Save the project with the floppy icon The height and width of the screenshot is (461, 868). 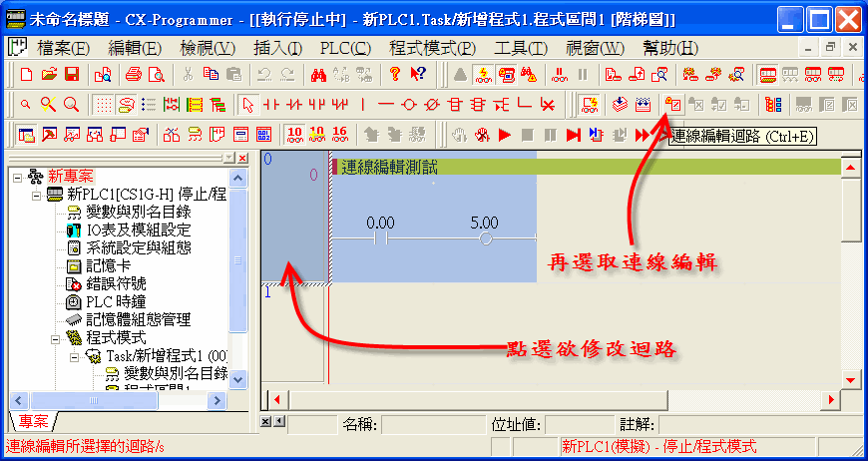pos(72,74)
